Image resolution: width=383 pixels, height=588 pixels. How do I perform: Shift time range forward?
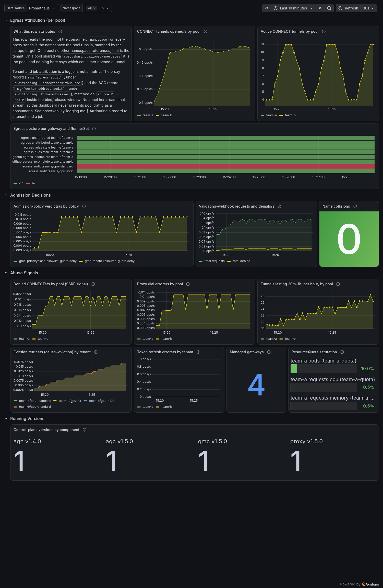click(x=320, y=8)
